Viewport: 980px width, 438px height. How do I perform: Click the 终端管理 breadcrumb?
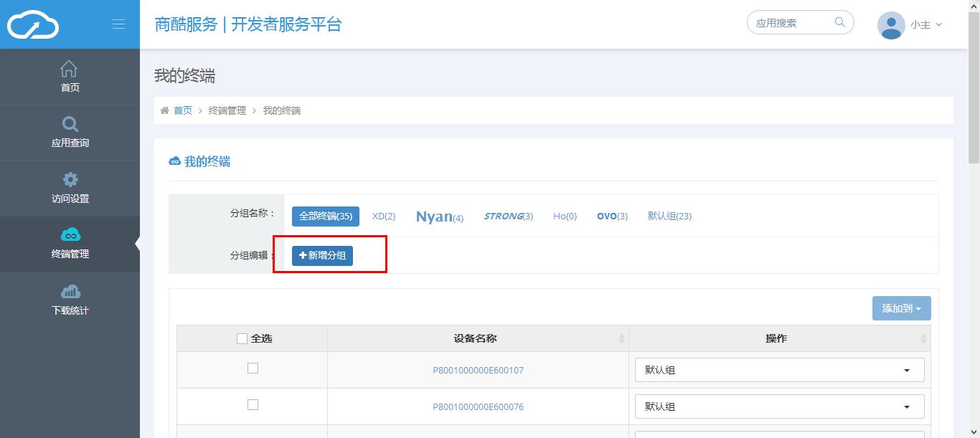[x=227, y=110]
